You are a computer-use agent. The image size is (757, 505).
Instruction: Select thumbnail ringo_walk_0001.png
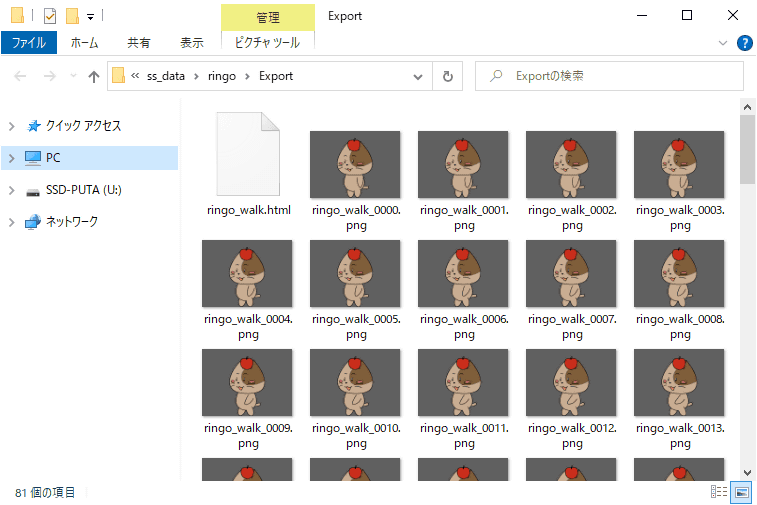coord(463,165)
